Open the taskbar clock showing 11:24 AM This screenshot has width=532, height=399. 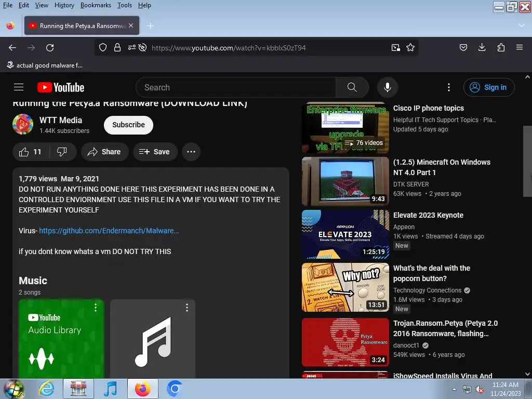pos(506,389)
